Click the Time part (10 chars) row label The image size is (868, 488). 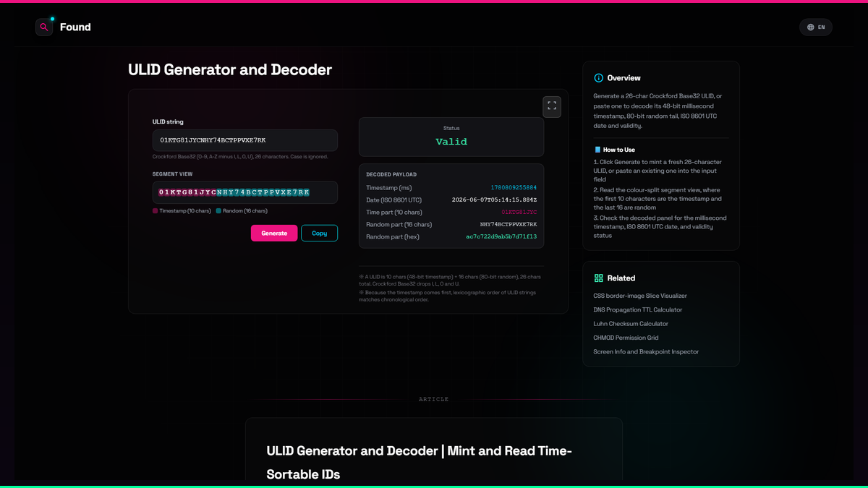pyautogui.click(x=394, y=213)
